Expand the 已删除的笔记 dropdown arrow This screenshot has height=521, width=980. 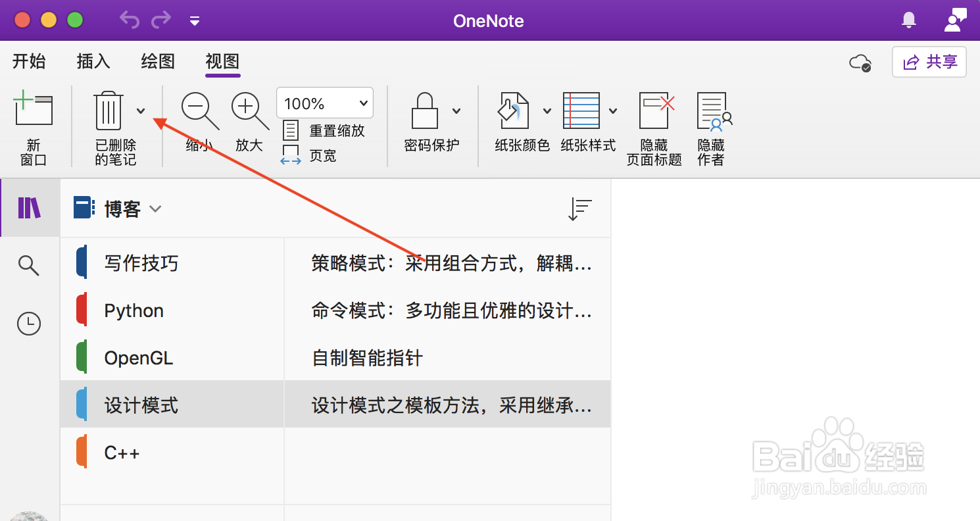[x=141, y=111]
